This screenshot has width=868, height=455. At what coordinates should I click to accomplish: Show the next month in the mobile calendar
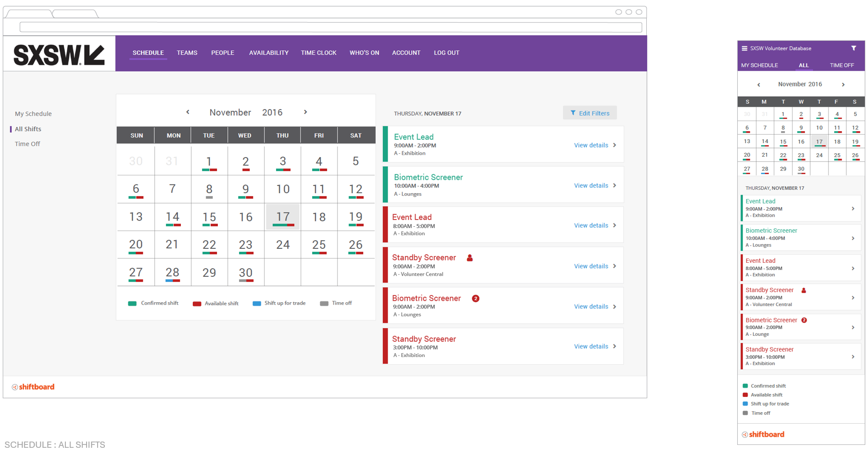843,85
